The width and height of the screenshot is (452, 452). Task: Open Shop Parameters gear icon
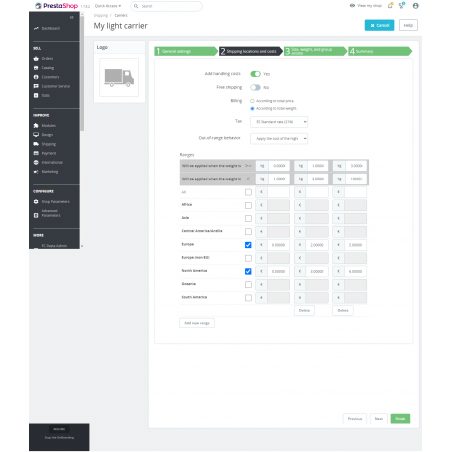pos(36,202)
